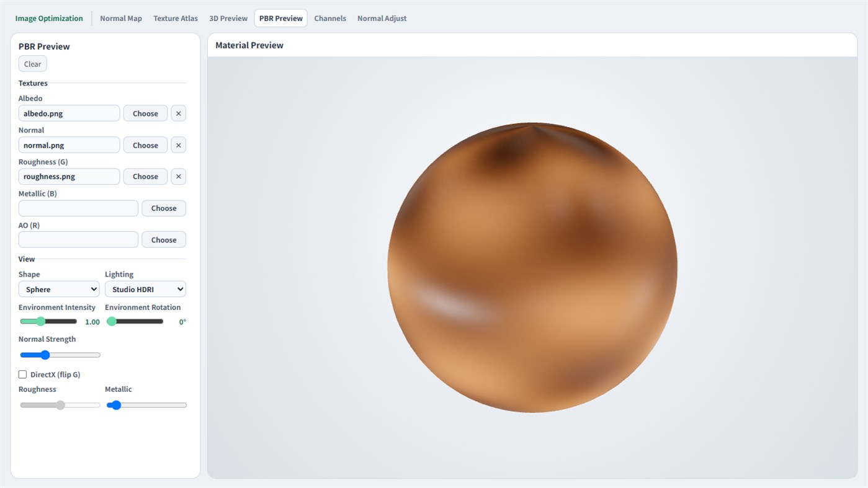Click the Albedo filename field albedo.png

69,113
